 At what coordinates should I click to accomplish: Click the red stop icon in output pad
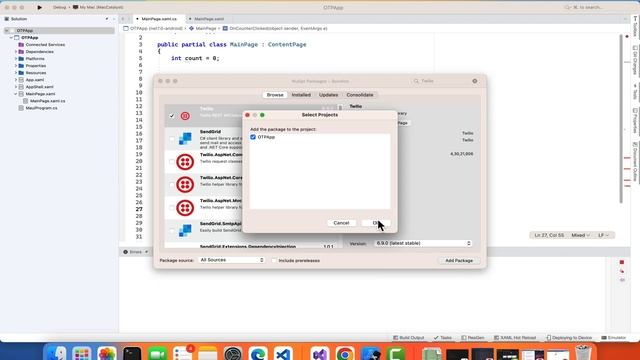pyautogui.click(x=622, y=262)
